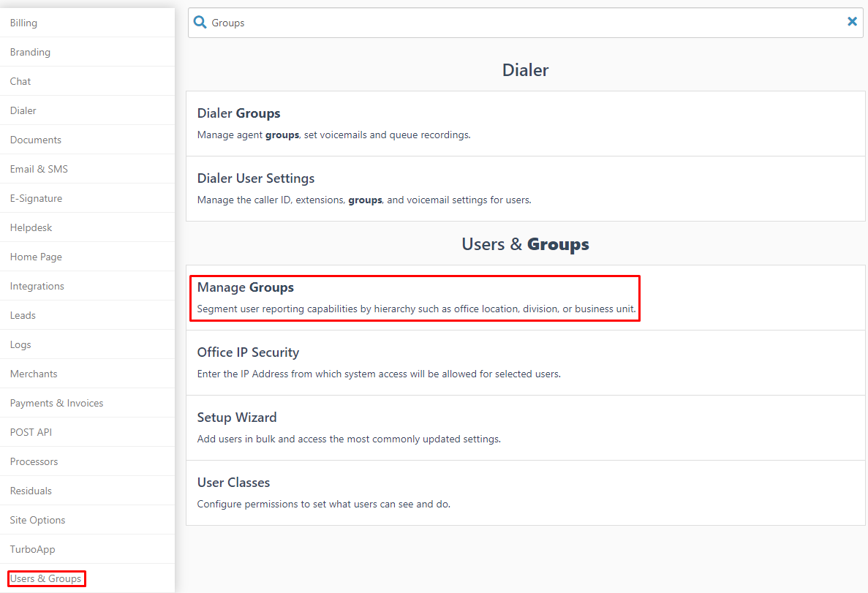Open User Classes setting
The height and width of the screenshot is (593, 868).
[525, 493]
